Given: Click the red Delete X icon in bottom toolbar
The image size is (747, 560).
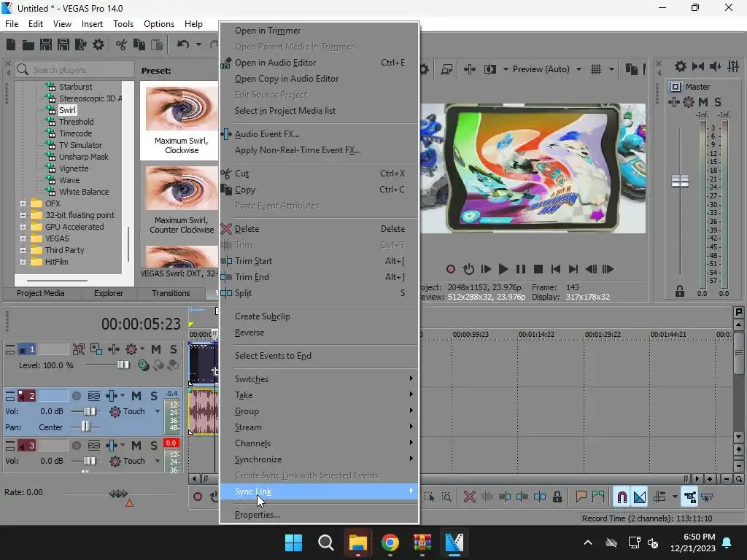Looking at the screenshot, I should [469, 497].
